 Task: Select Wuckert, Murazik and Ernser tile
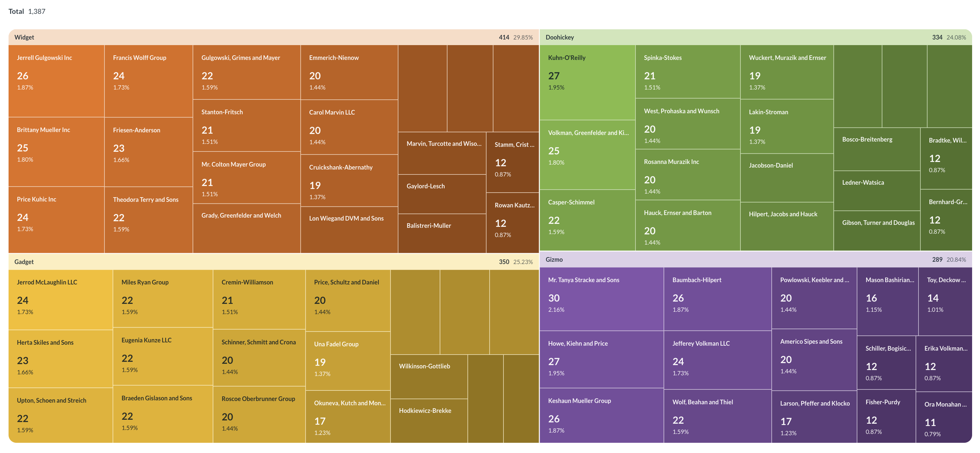click(x=787, y=72)
